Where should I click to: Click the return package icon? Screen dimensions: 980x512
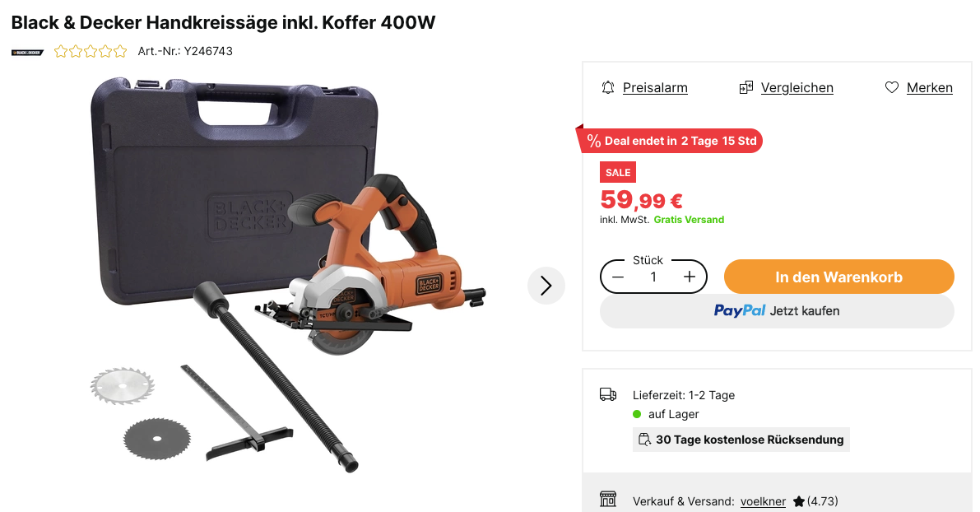coord(644,440)
